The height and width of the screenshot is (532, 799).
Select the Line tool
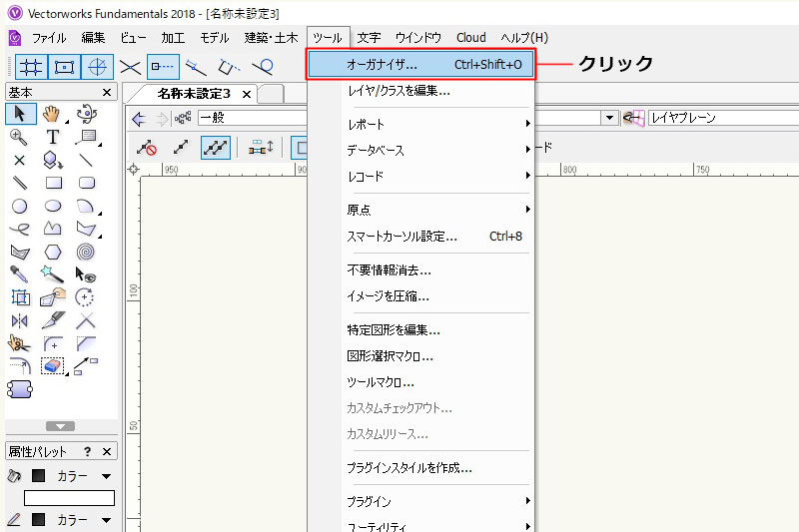tap(86, 161)
